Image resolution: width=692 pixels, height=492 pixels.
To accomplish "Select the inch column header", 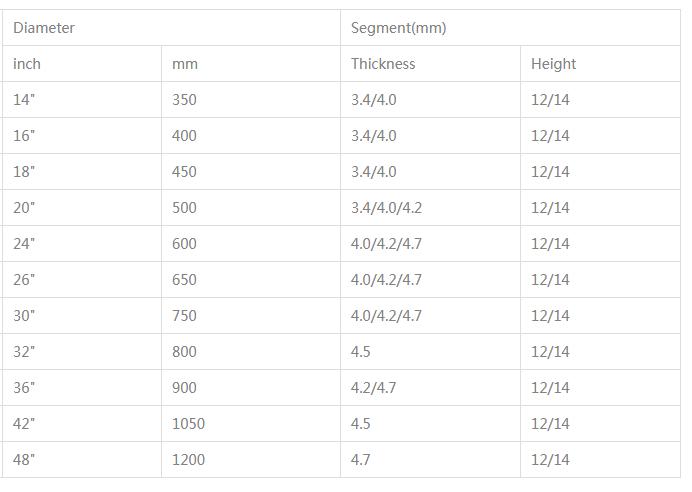I will pos(27,64).
